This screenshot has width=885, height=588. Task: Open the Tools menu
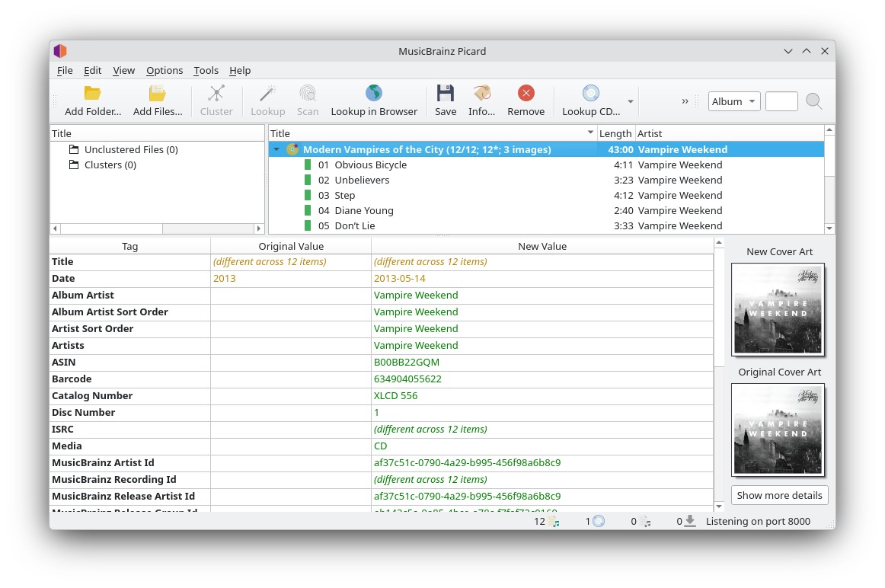pyautogui.click(x=206, y=71)
